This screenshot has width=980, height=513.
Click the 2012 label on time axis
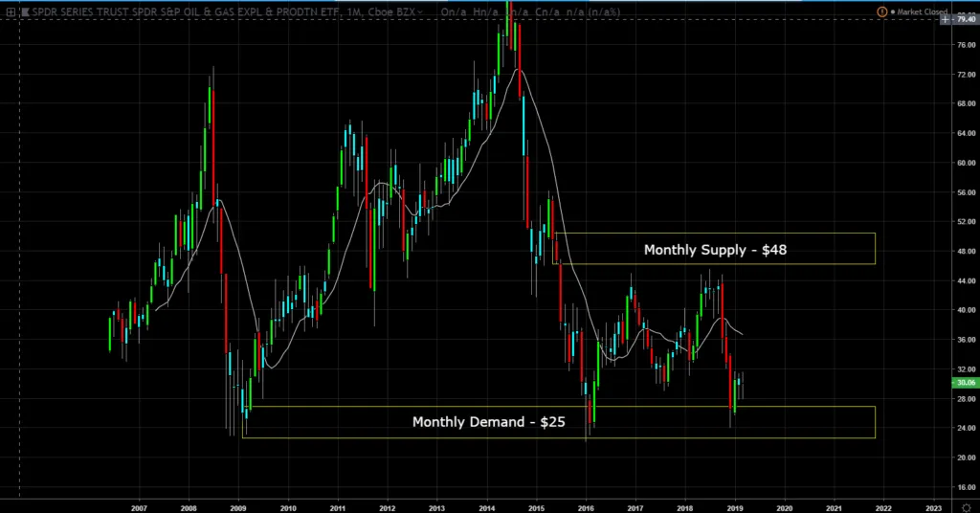click(x=388, y=508)
